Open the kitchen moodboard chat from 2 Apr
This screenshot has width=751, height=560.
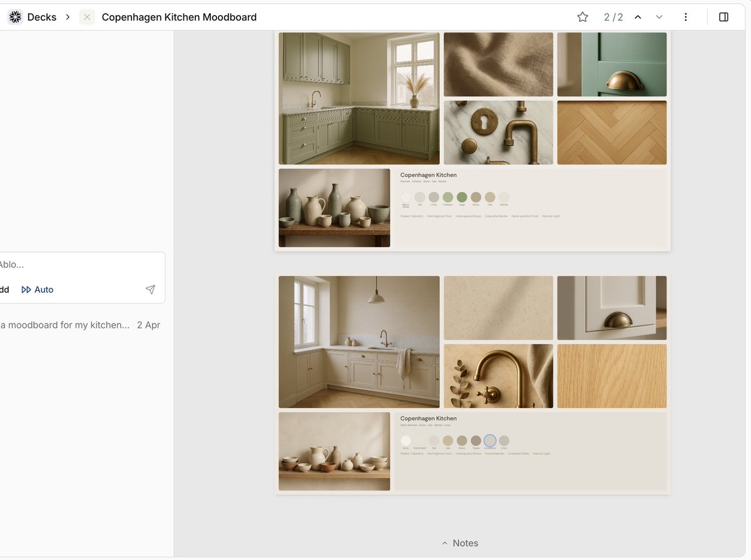tap(80, 325)
